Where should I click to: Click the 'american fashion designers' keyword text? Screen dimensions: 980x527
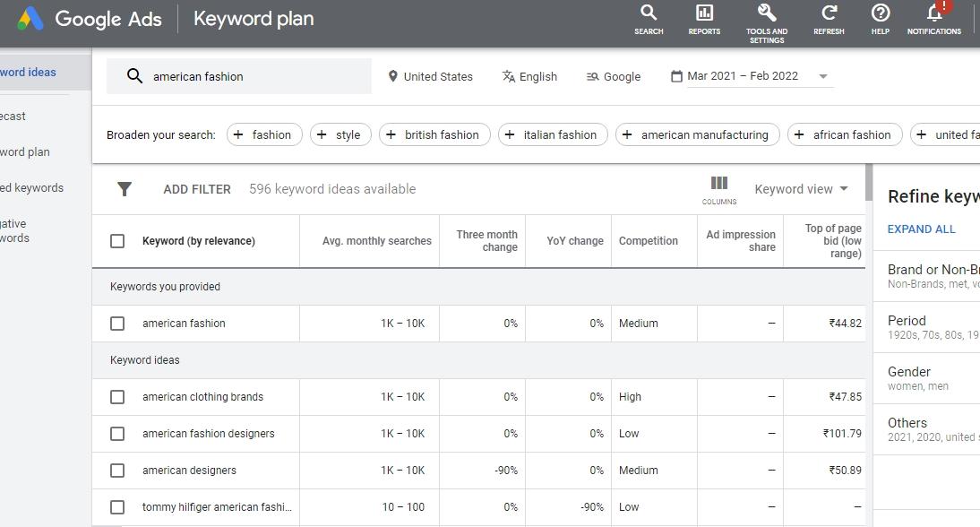pyautogui.click(x=208, y=434)
